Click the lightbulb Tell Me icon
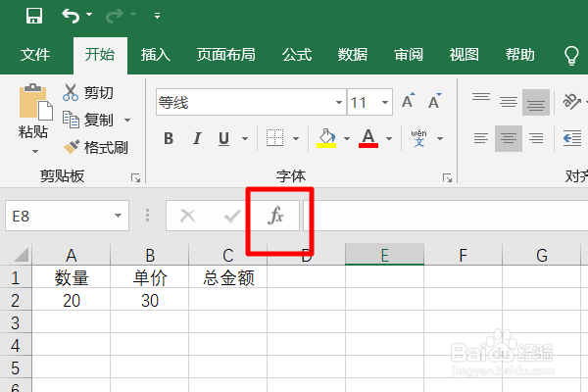 [571, 56]
